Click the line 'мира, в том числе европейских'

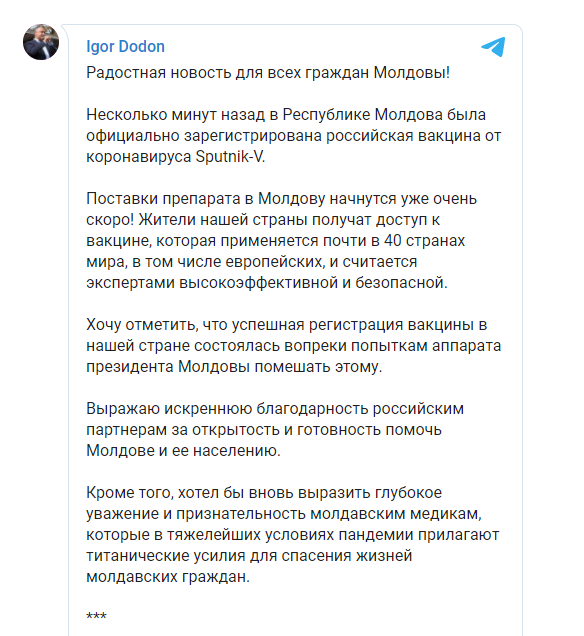coord(251,262)
